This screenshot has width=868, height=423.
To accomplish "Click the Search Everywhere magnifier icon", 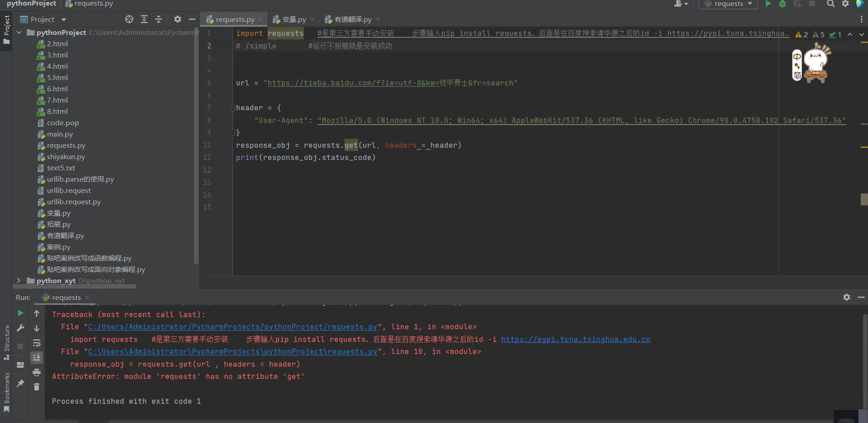I will (831, 4).
